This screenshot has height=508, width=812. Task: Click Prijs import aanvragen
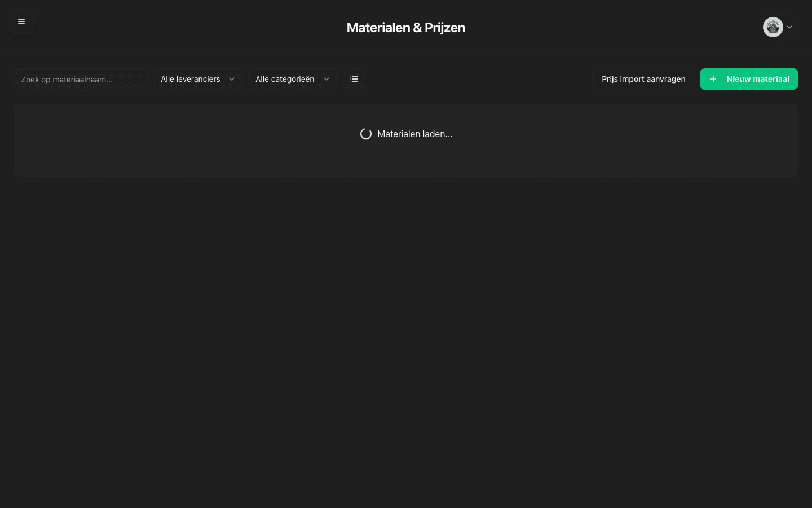coord(643,79)
